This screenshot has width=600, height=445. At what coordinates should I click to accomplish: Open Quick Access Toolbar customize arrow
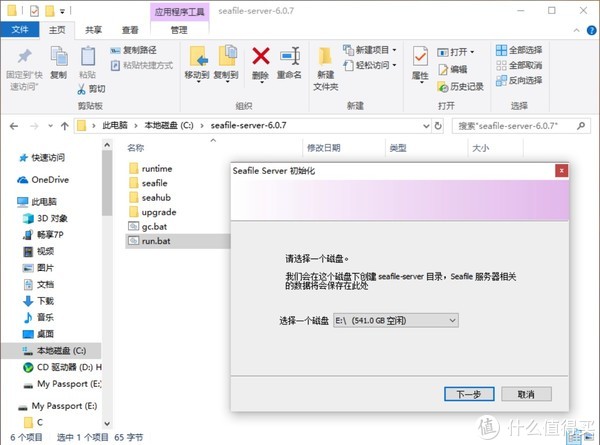tap(62, 11)
